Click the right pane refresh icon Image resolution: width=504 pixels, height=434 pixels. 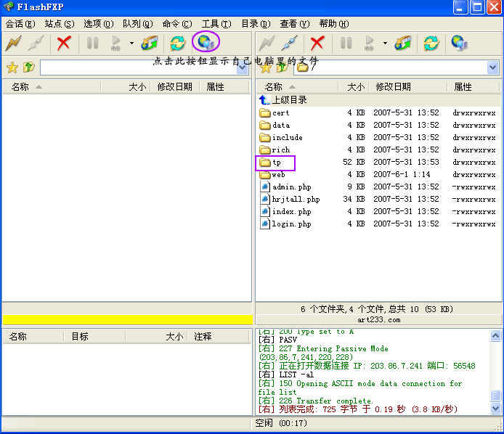[431, 43]
